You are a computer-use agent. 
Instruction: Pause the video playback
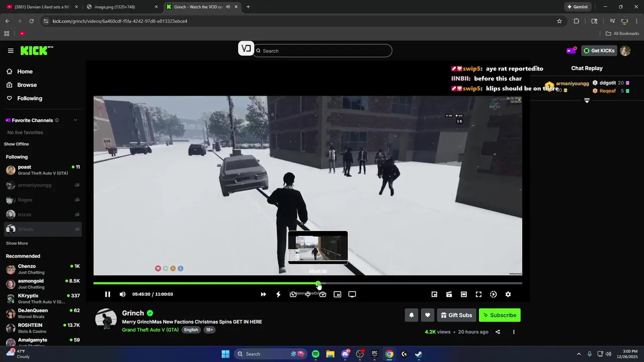[x=107, y=294]
